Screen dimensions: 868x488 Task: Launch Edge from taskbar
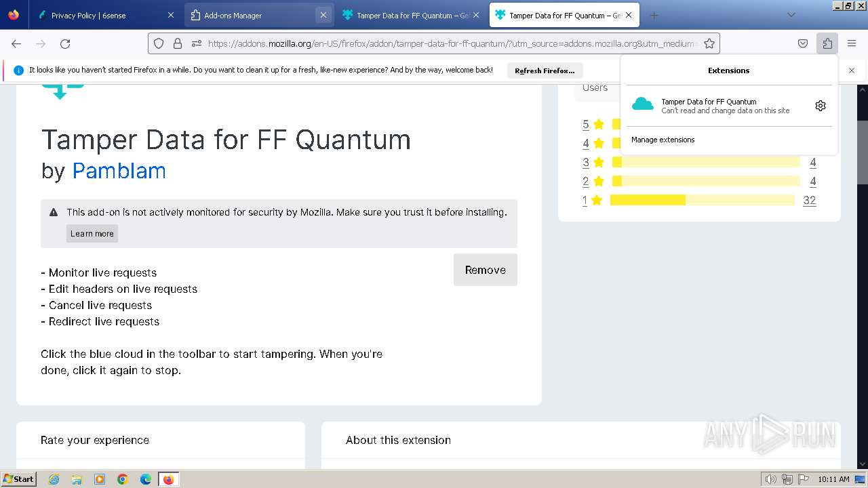[146, 479]
